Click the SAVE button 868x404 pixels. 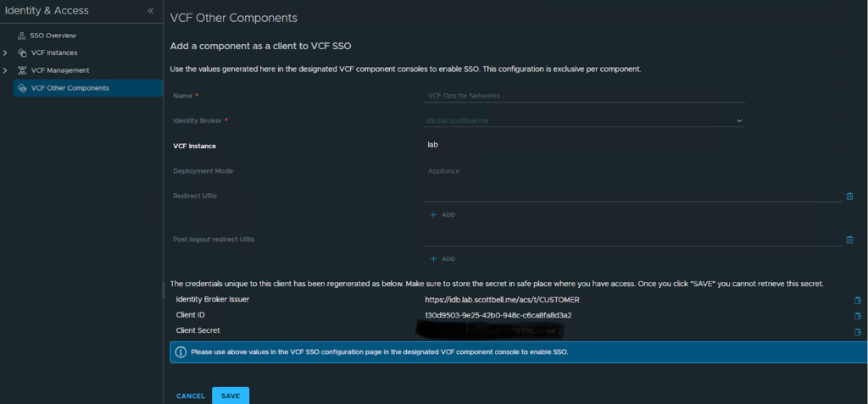231,396
